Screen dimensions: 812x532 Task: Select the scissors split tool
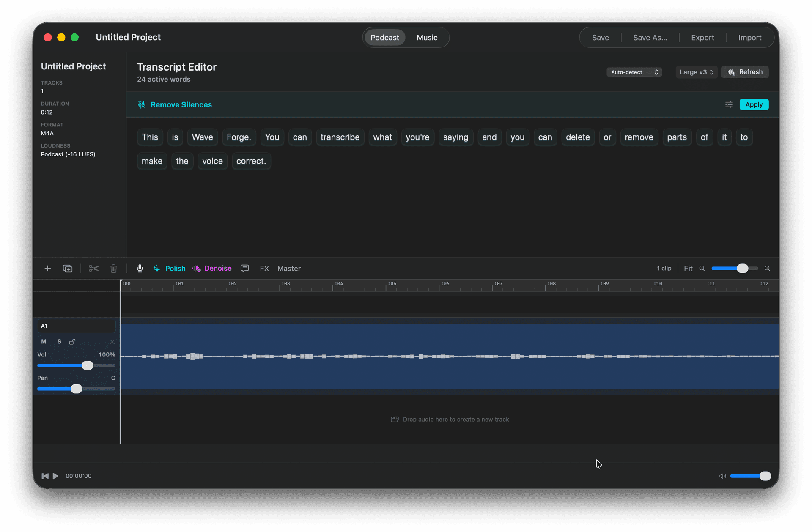point(93,269)
